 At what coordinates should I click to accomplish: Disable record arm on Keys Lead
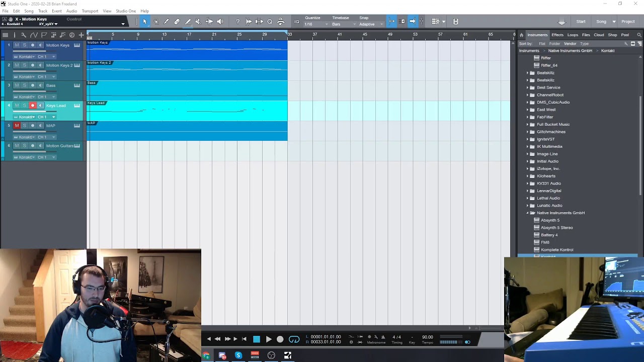(x=33, y=106)
